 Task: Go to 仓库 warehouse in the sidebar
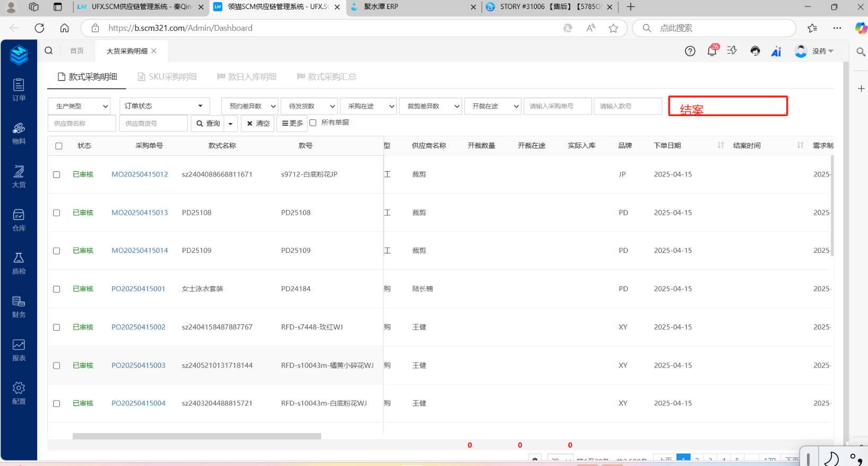[x=19, y=219]
